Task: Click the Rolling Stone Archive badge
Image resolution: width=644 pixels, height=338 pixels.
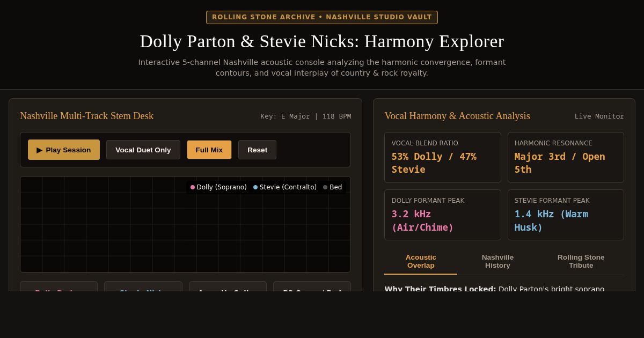Action: click(x=322, y=17)
